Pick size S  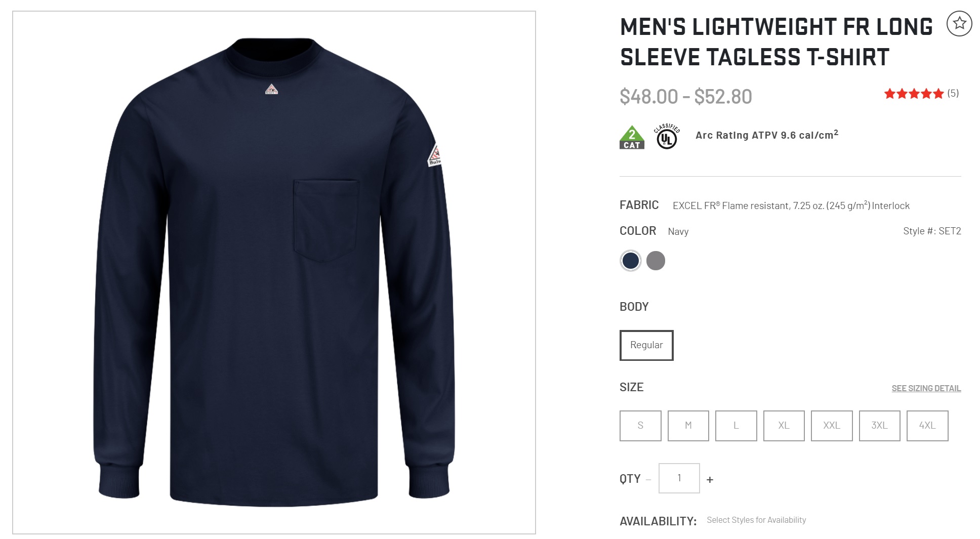click(640, 426)
